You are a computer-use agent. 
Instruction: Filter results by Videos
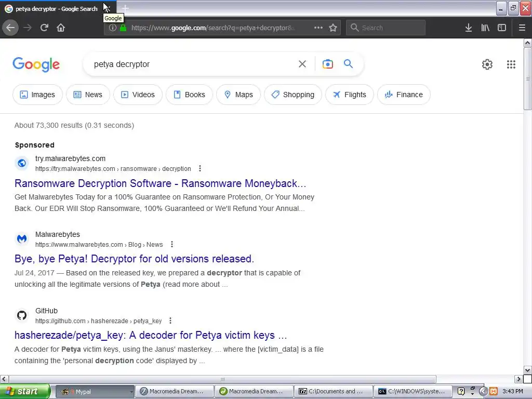click(x=138, y=95)
